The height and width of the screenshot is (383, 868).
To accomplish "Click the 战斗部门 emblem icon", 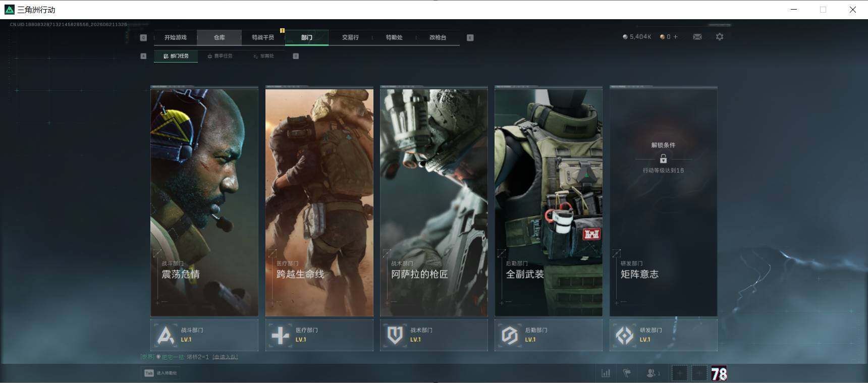I will pos(166,335).
